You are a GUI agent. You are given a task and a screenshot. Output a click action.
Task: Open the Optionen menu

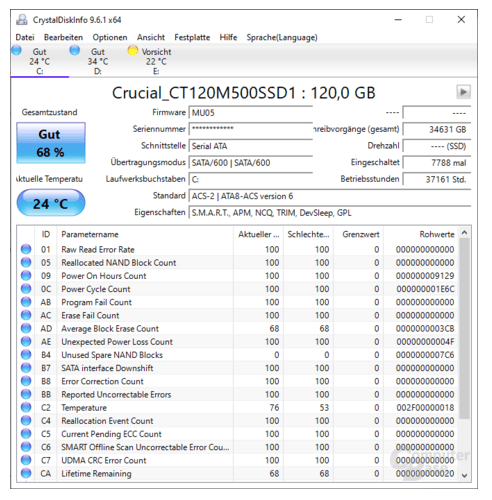110,37
